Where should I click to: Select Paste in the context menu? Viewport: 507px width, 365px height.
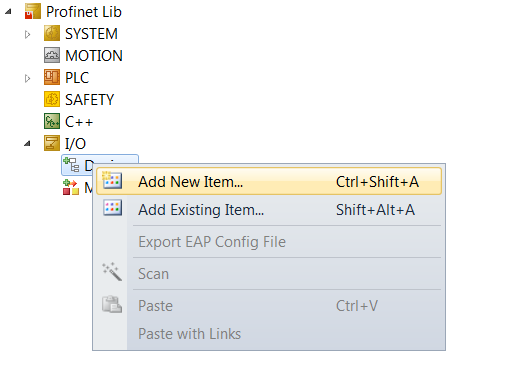pos(269,306)
